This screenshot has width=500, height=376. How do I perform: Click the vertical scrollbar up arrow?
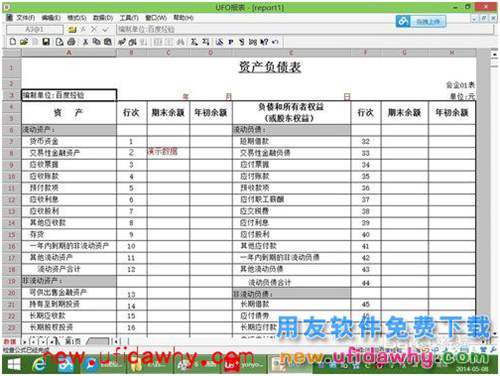click(495, 54)
